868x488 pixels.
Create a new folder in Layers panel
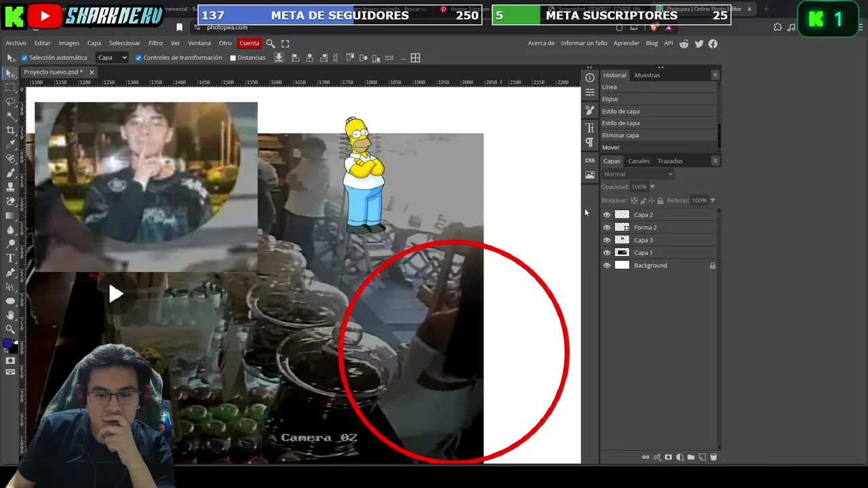click(x=691, y=457)
